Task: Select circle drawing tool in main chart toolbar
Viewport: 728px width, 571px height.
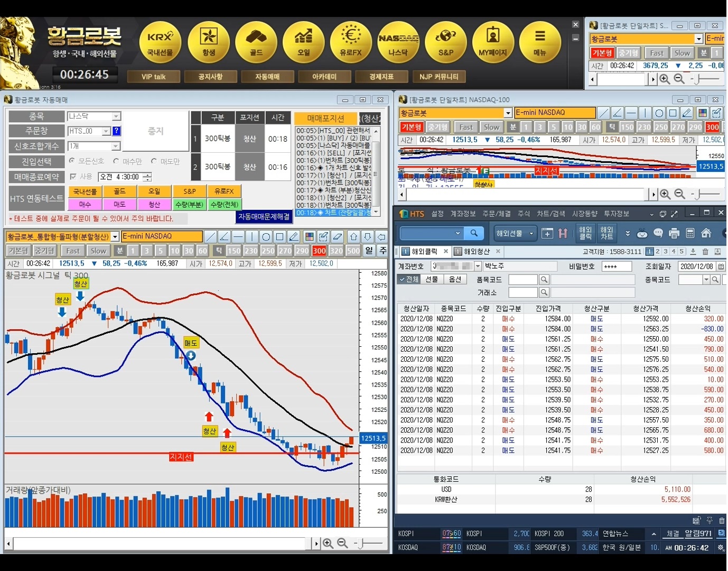Action: (x=266, y=236)
